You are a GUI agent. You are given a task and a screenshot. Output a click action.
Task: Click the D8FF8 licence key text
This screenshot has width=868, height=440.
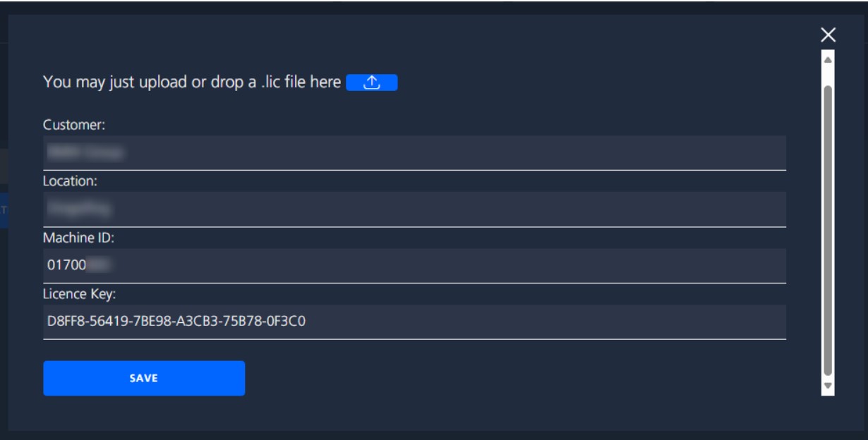click(176, 322)
